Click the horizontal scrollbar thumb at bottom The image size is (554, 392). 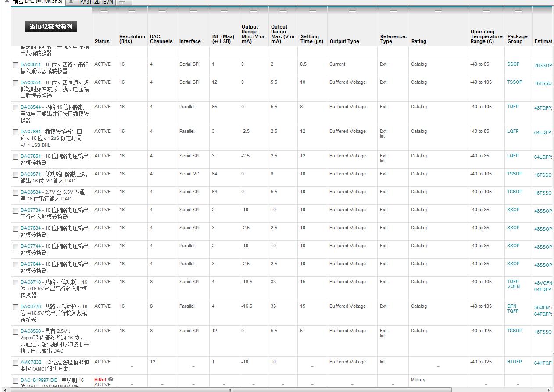230,390
